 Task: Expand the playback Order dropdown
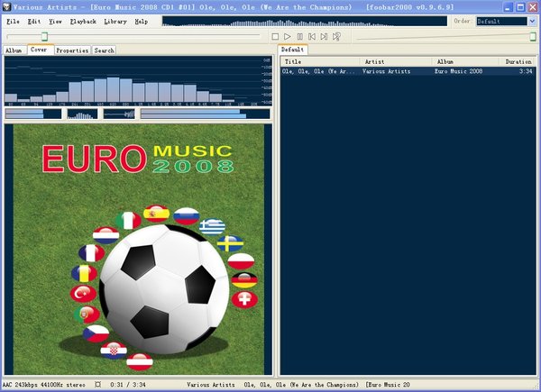[x=532, y=22]
